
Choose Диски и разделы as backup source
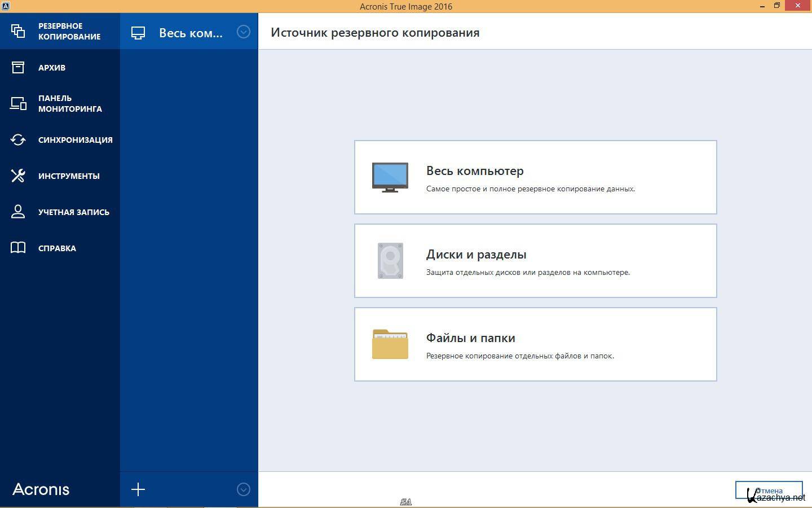point(536,261)
